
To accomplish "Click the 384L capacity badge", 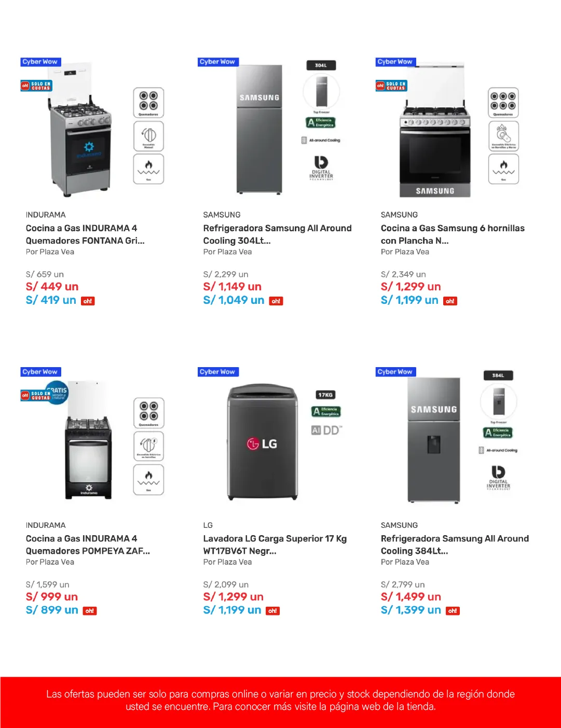I will [498, 375].
